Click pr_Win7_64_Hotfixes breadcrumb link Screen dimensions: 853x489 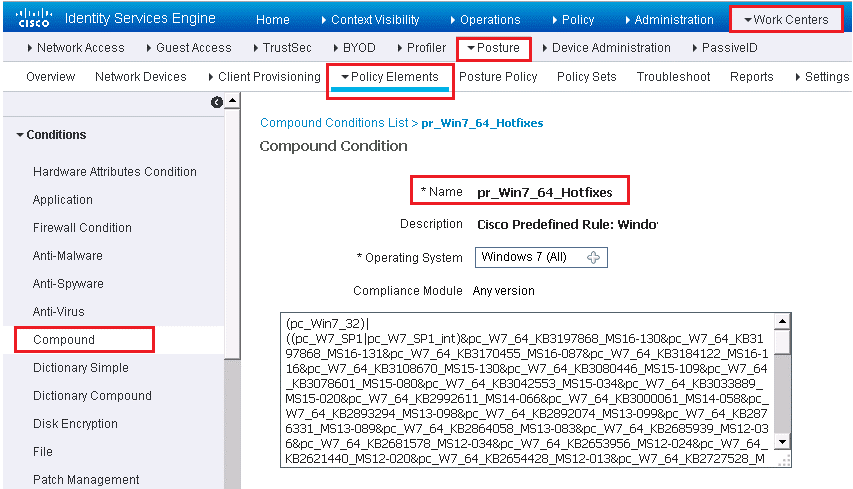(x=482, y=123)
